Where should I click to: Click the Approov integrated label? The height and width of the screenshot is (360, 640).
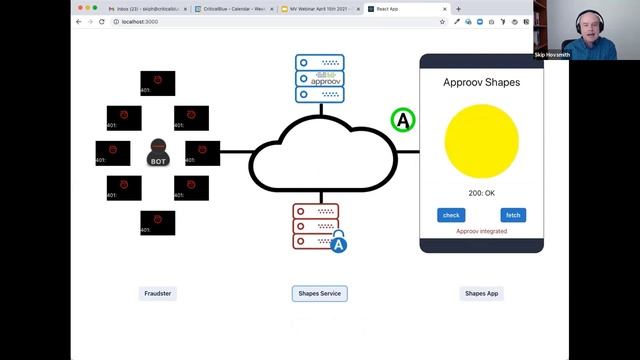482,231
